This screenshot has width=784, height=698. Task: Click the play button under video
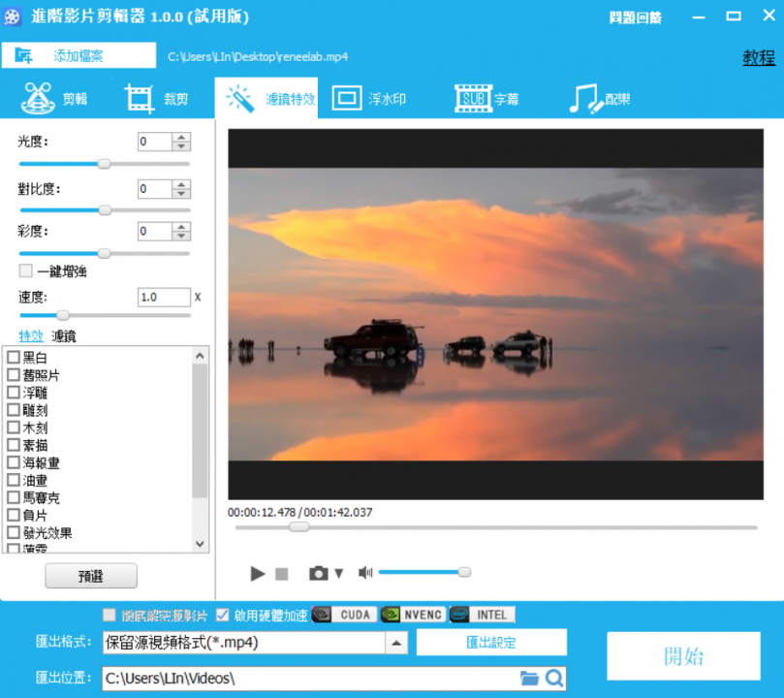[257, 573]
